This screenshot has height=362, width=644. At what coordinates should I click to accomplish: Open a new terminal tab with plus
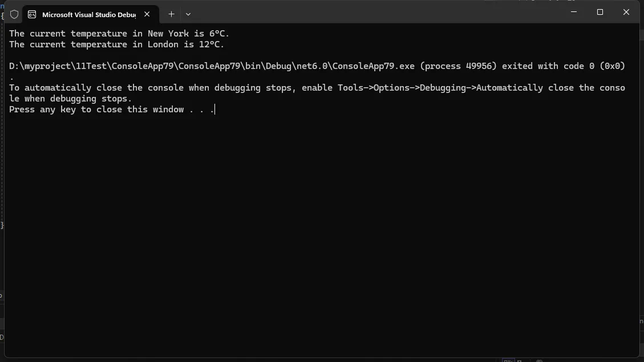(171, 14)
